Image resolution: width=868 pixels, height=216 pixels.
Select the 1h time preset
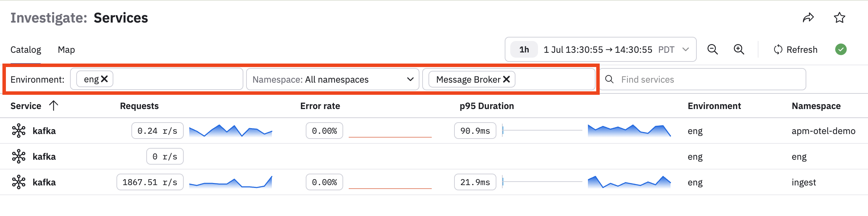click(x=524, y=50)
